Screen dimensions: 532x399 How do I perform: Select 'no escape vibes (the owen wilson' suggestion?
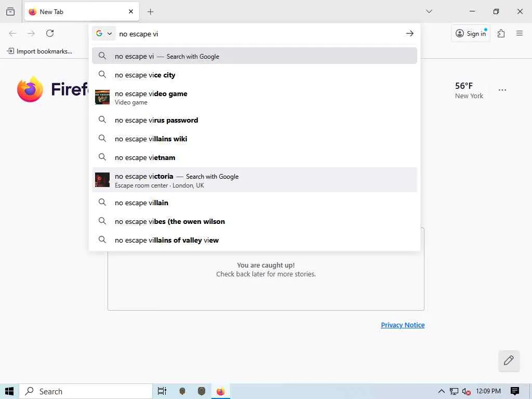coord(255,221)
